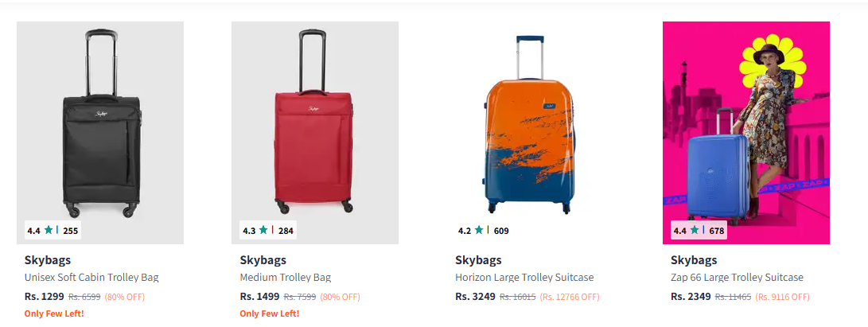
Task: Click the Rs. 3249 price
Action: click(x=475, y=296)
